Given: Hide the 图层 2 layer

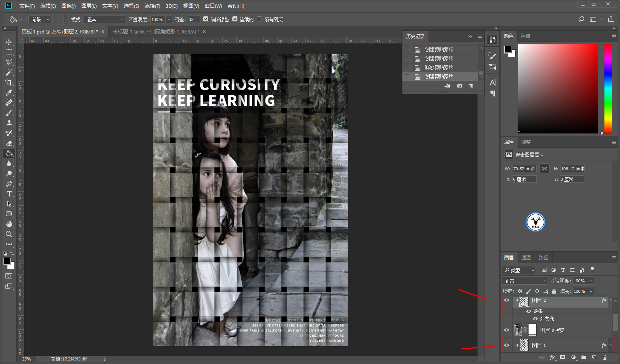Looking at the screenshot, I should pyautogui.click(x=506, y=300).
